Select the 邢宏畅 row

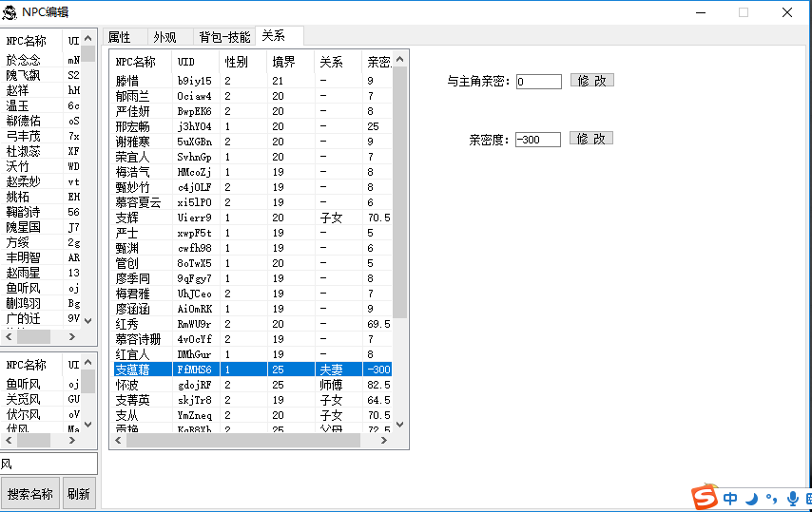point(253,126)
